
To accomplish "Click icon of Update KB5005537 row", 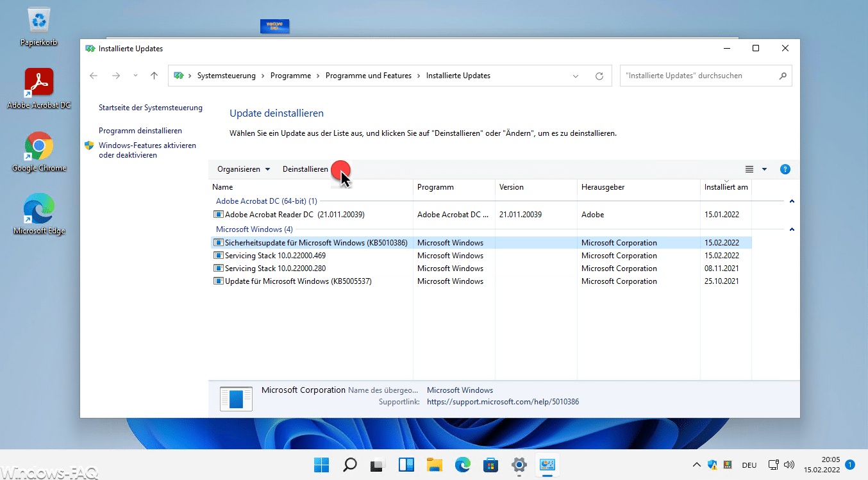I will click(x=218, y=281).
